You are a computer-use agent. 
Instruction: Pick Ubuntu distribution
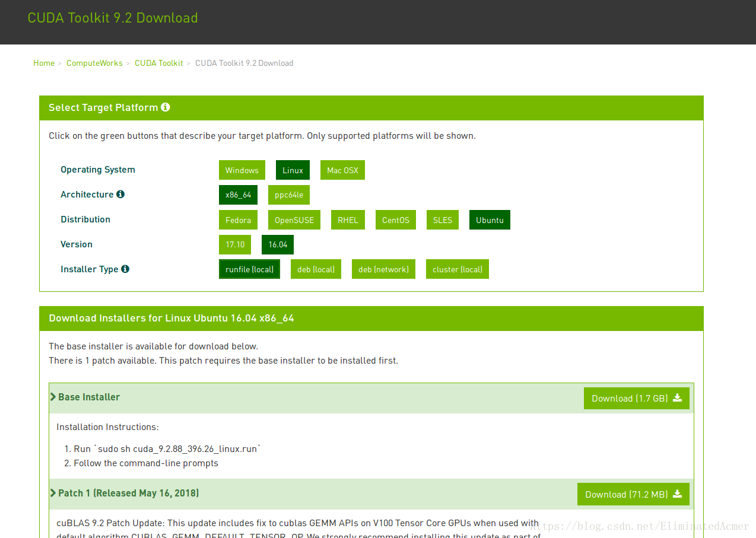pyautogui.click(x=490, y=220)
